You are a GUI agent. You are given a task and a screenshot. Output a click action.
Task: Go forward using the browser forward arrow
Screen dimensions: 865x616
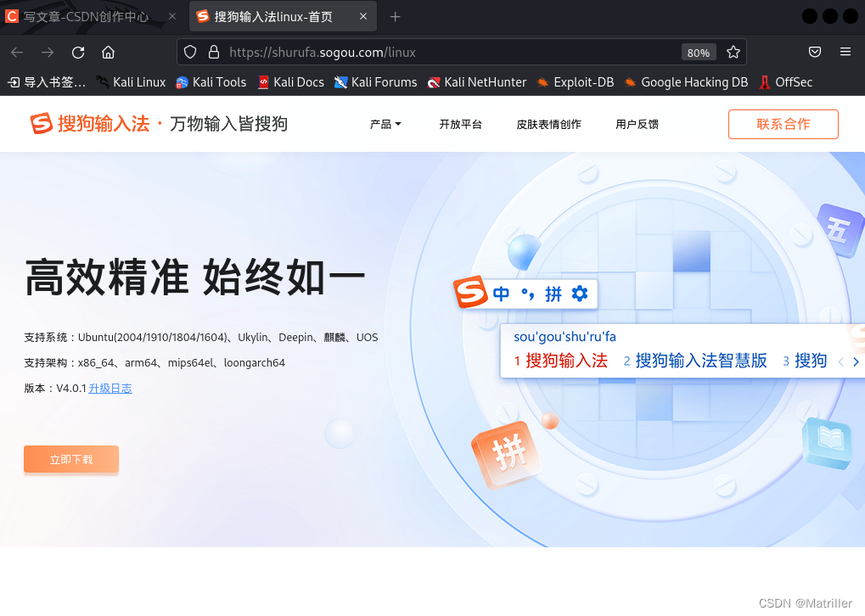point(48,53)
